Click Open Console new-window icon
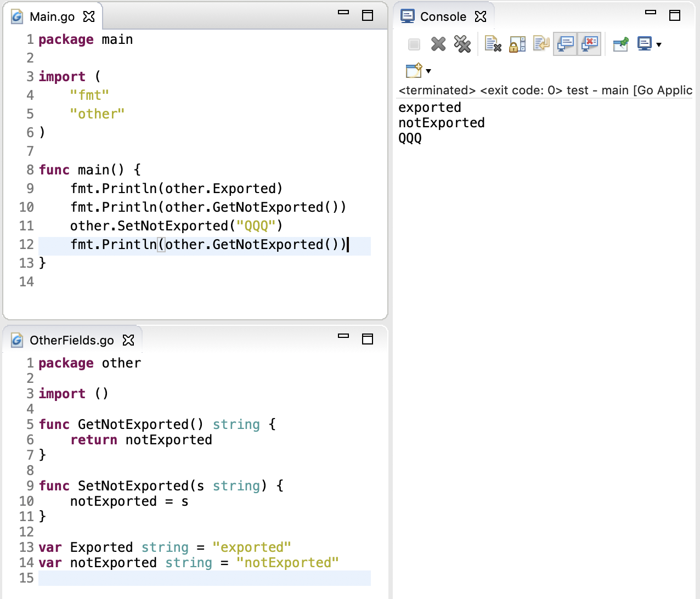 point(414,71)
